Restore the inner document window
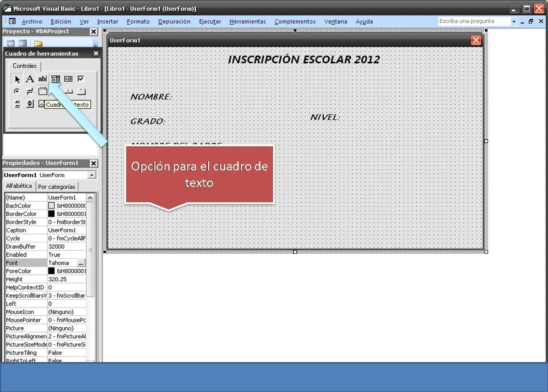 tap(531, 21)
